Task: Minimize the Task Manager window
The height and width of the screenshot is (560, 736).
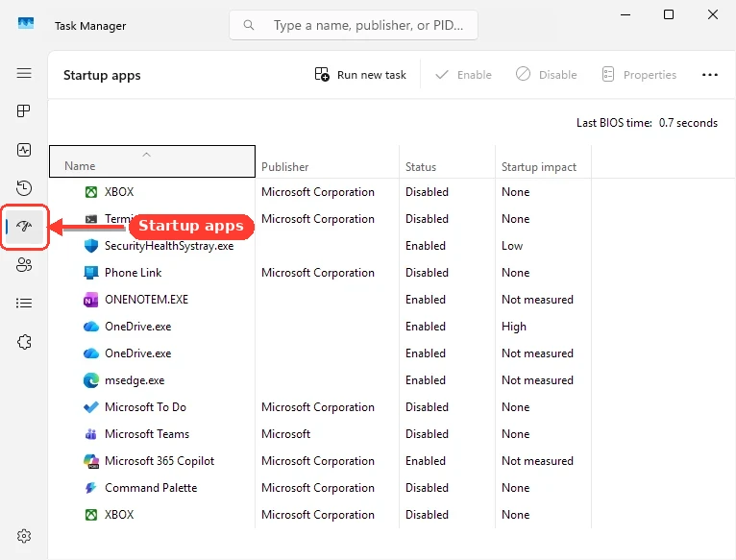Action: pyautogui.click(x=626, y=14)
